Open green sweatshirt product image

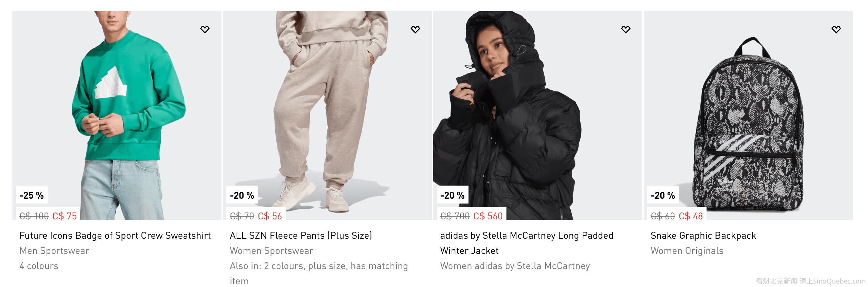(x=117, y=116)
